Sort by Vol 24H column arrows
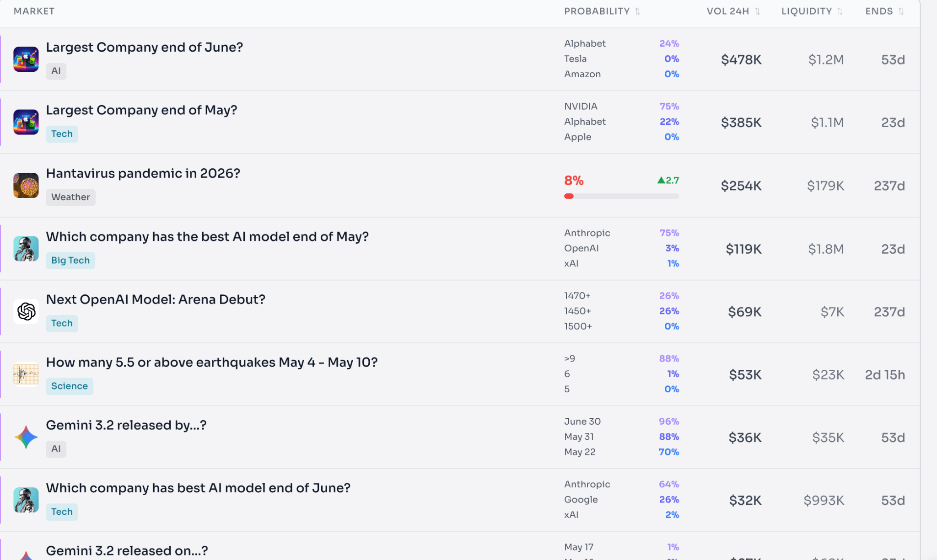This screenshot has width=937, height=560. click(x=757, y=11)
